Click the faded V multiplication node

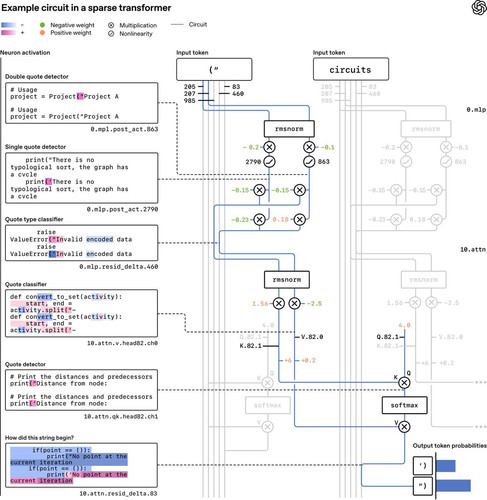point(267,427)
